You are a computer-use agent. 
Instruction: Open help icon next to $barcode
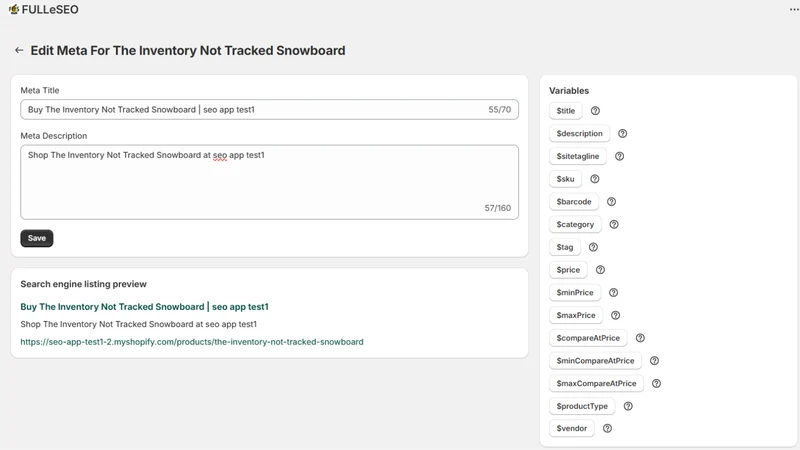pyautogui.click(x=611, y=202)
